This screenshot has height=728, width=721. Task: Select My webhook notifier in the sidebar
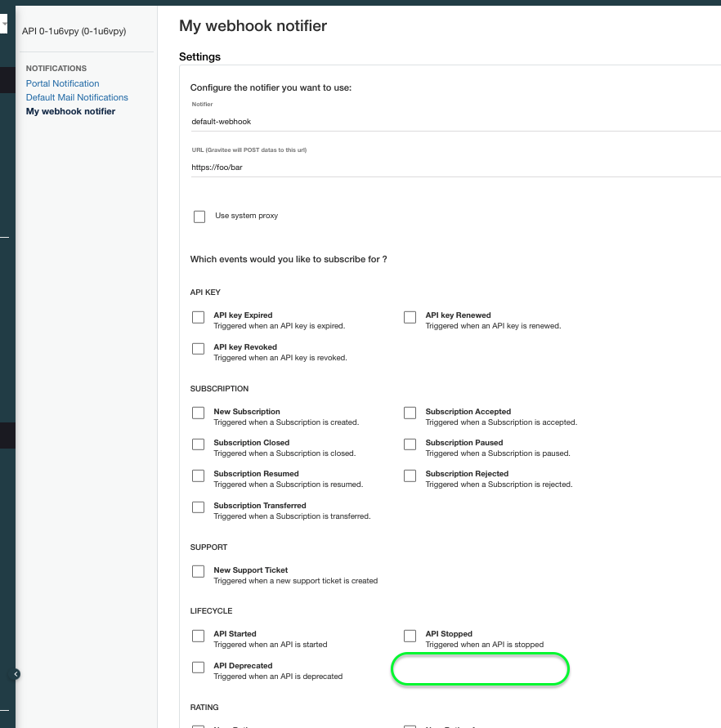tap(70, 111)
